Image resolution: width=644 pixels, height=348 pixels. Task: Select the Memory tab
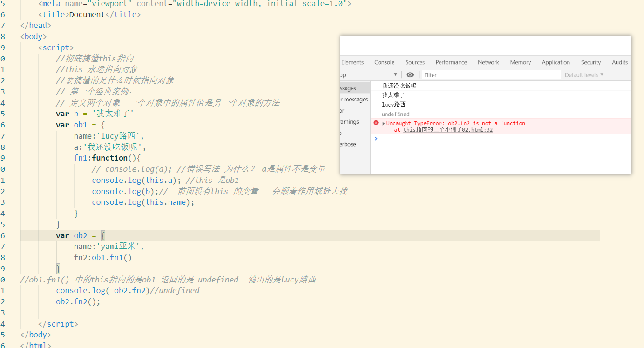(520, 62)
